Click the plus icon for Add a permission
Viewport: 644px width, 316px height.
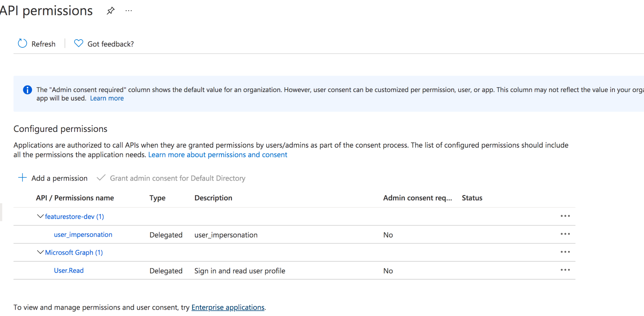pyautogui.click(x=22, y=178)
